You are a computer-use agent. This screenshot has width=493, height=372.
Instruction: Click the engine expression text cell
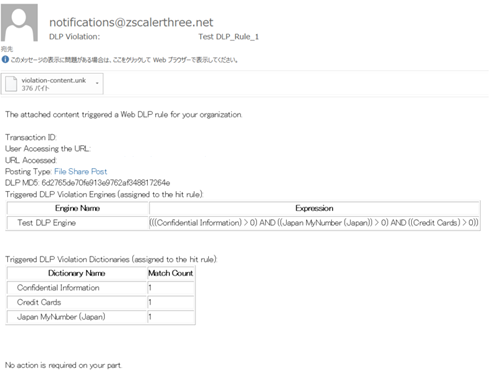click(314, 223)
